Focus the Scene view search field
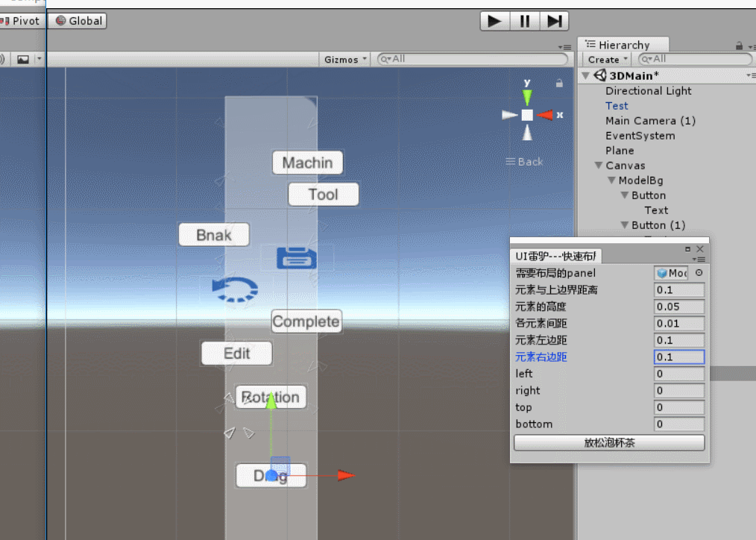This screenshot has height=540, width=756. pyautogui.click(x=473, y=59)
